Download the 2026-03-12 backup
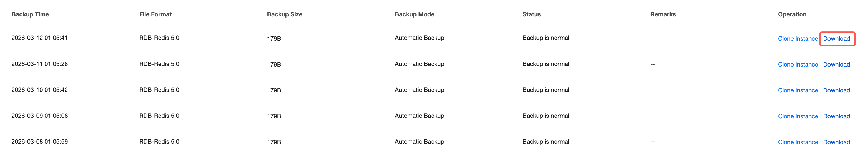This screenshot has width=868, height=157. (x=836, y=38)
